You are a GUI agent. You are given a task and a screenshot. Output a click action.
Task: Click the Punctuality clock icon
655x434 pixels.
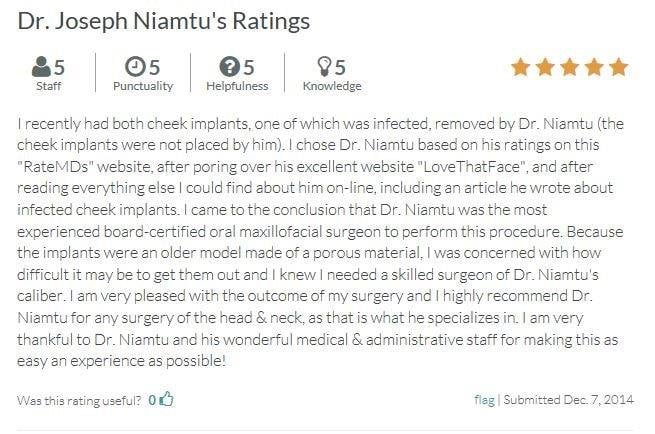tap(135, 68)
